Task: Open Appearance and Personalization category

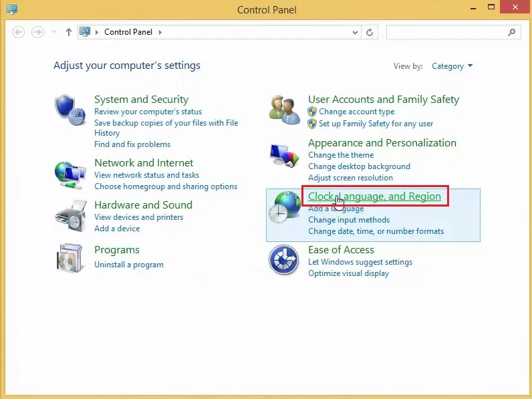Action: 382,143
